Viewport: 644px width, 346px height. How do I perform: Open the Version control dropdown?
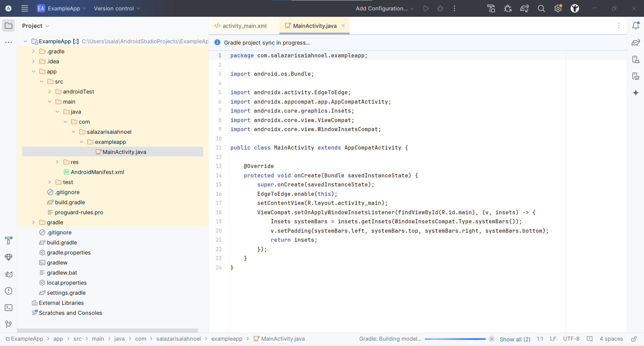pos(117,8)
